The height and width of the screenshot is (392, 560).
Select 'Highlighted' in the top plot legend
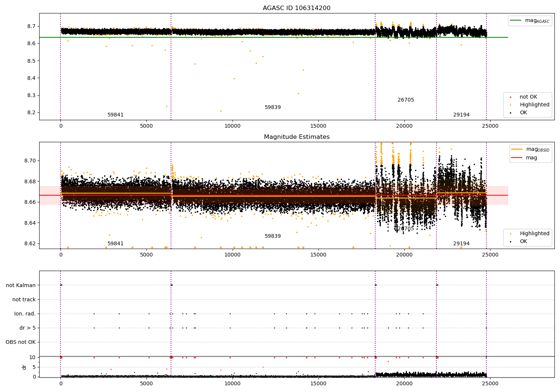pyautogui.click(x=534, y=105)
